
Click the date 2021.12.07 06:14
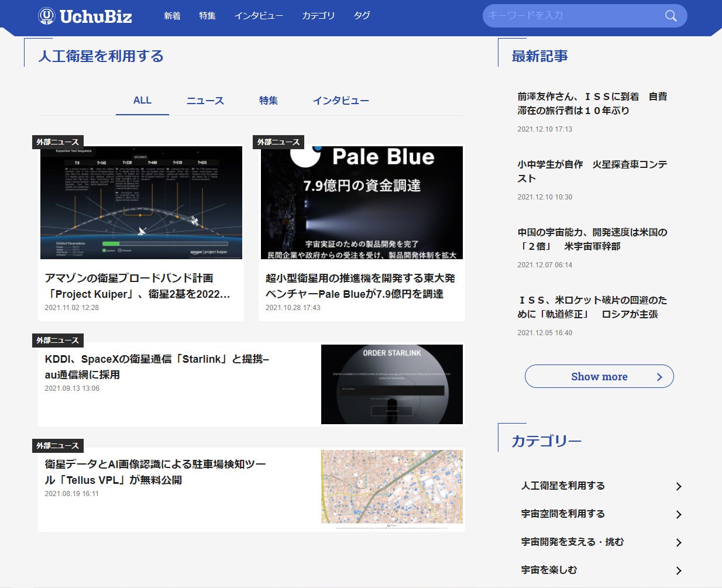(545, 265)
